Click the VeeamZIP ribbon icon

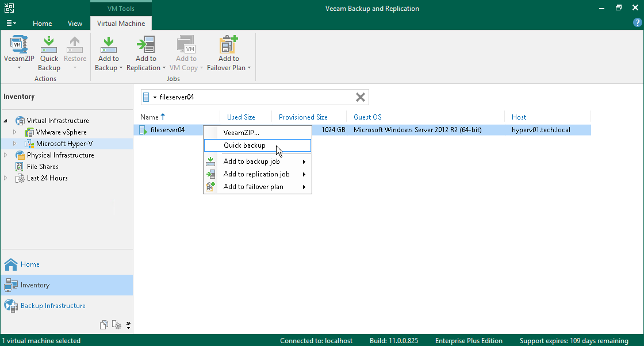(x=19, y=44)
